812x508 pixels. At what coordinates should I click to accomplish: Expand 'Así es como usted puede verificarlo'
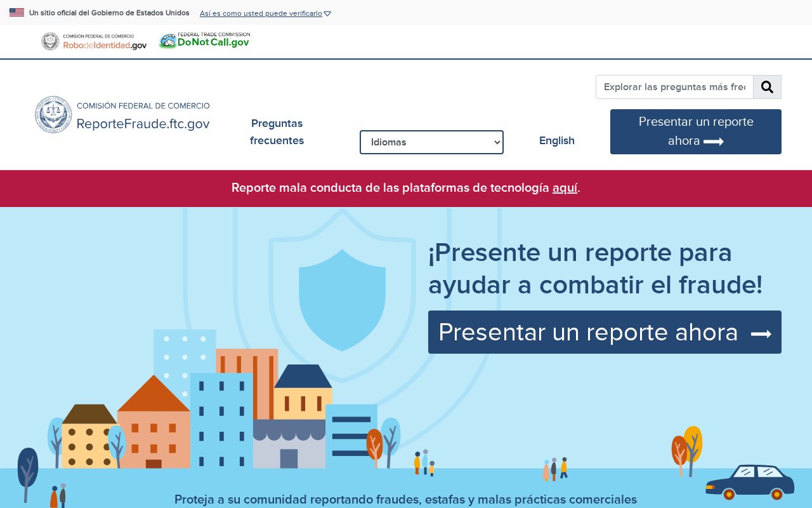(x=265, y=13)
